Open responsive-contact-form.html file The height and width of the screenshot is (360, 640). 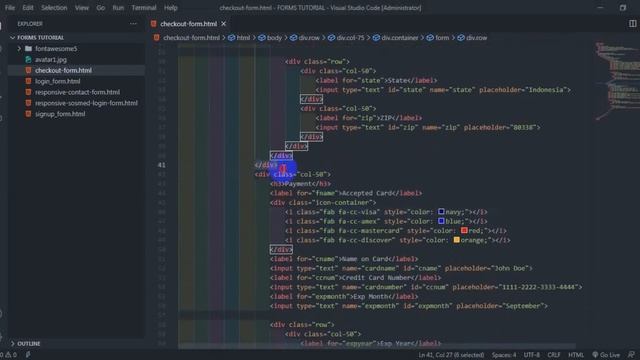77,92
